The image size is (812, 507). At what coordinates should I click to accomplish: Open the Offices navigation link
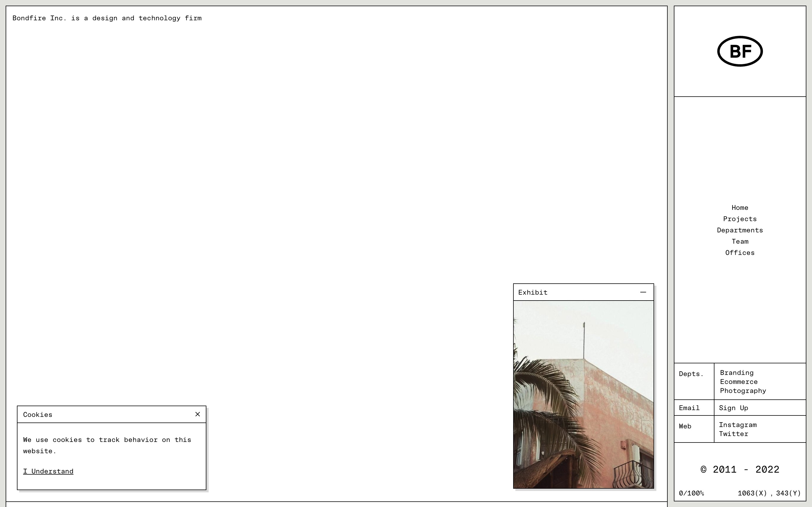point(740,253)
